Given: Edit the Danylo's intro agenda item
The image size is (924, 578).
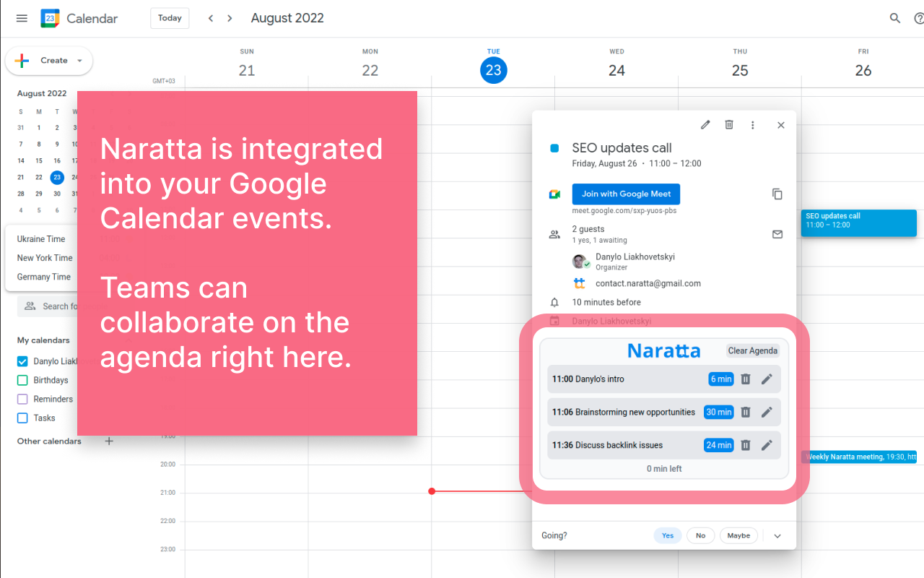Looking at the screenshot, I should click(767, 379).
